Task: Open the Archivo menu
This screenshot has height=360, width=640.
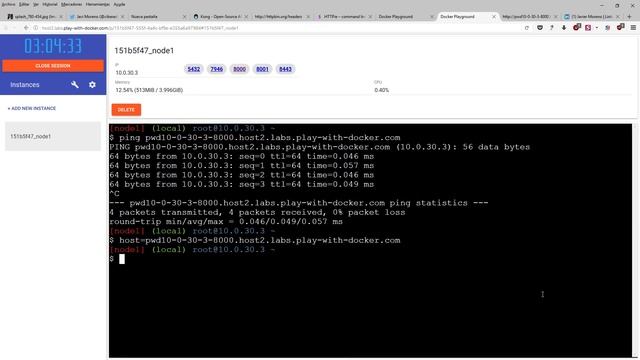Action: click(x=8, y=4)
